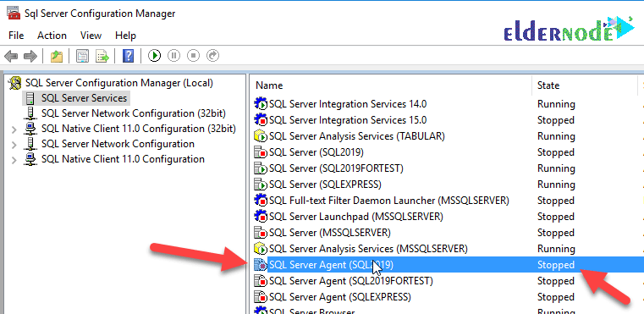This screenshot has height=314, width=644.
Task: Click the Up One Level folder icon
Action: pyautogui.click(x=57, y=56)
